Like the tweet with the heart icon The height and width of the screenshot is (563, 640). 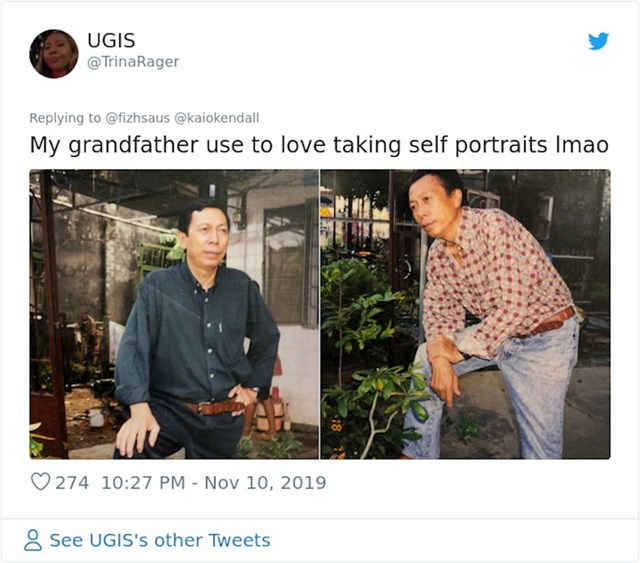tap(40, 482)
